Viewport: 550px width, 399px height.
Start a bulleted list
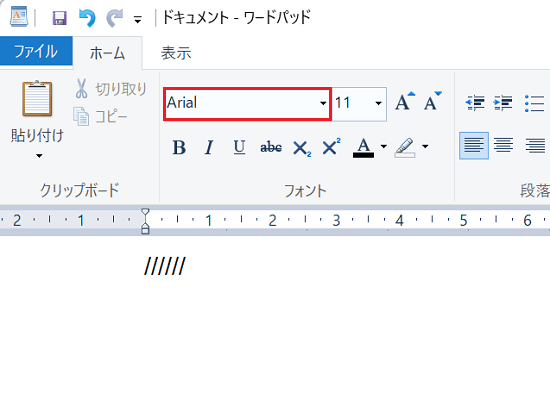534,103
